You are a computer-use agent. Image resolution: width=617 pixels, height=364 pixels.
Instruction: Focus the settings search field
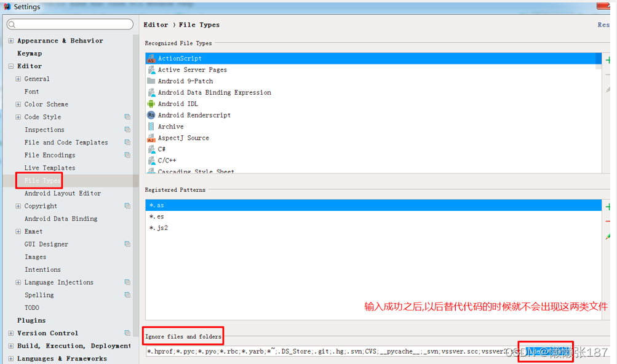tap(70, 25)
